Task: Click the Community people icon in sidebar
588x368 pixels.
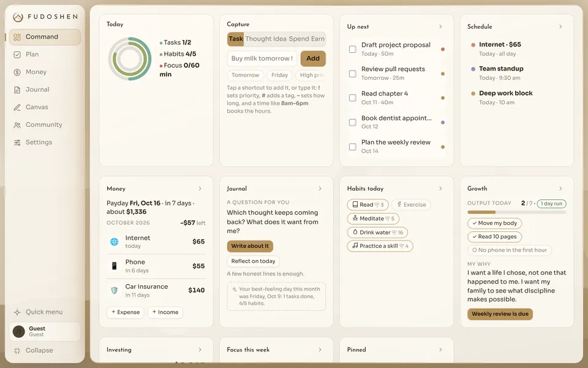Action: (x=17, y=125)
